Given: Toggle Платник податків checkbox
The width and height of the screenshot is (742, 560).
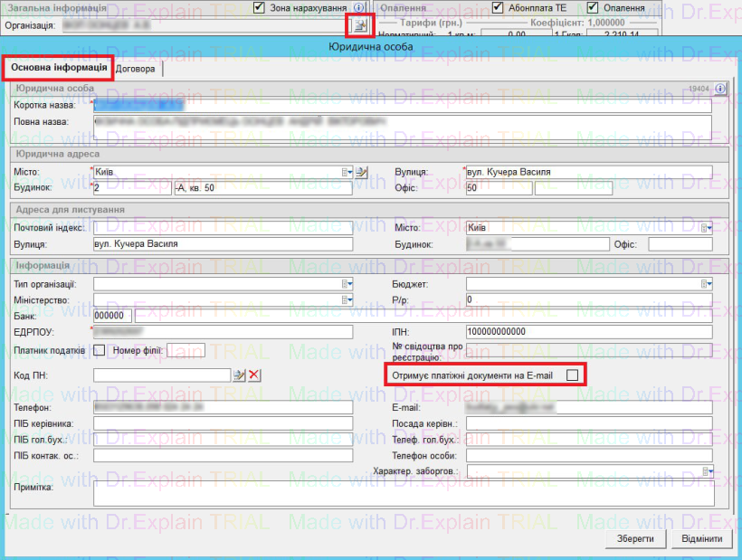Looking at the screenshot, I should point(100,350).
